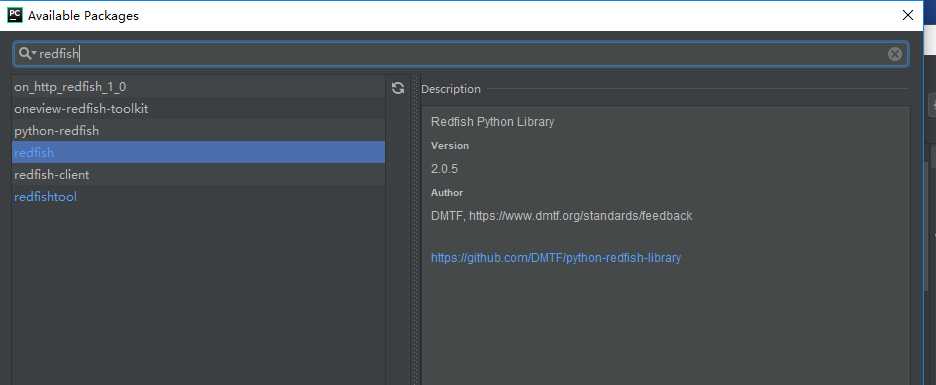This screenshot has width=936, height=385.
Task: Select the redfishtool package
Action: coord(198,196)
